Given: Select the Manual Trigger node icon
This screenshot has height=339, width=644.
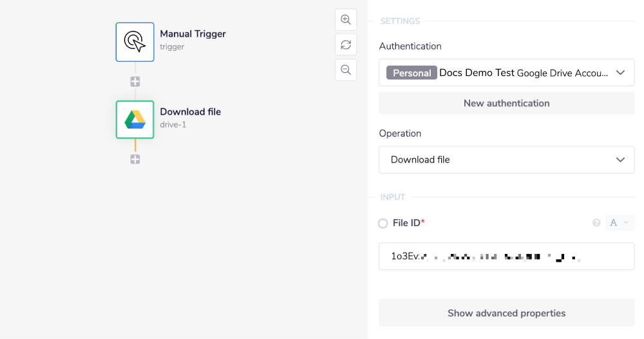Looking at the screenshot, I should pos(135,42).
